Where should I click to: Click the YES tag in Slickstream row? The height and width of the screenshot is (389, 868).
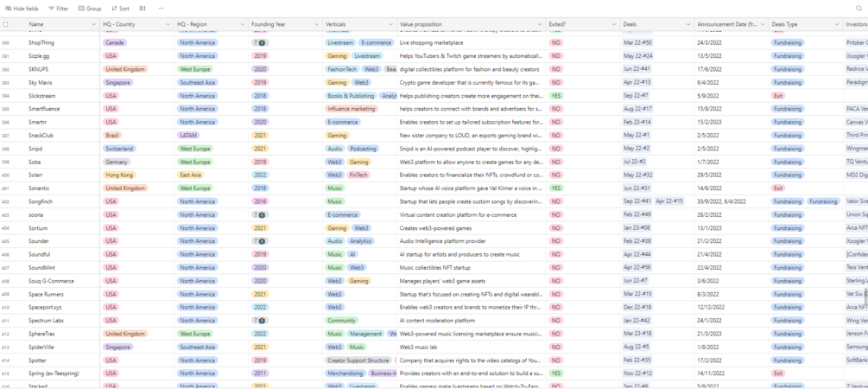point(556,96)
